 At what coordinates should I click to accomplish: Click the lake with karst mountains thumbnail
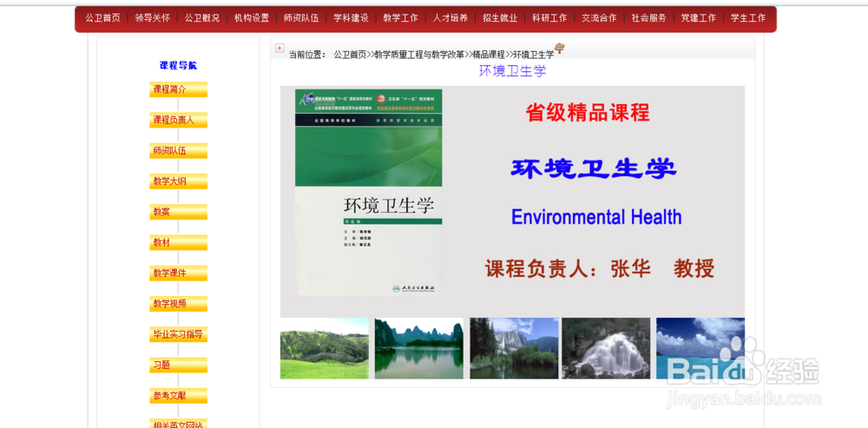tap(419, 348)
